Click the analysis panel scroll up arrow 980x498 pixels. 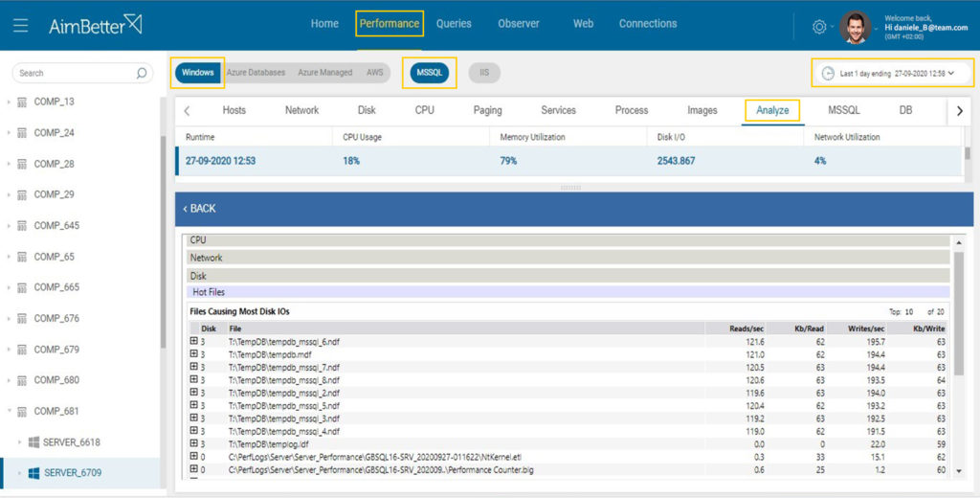pyautogui.click(x=959, y=242)
